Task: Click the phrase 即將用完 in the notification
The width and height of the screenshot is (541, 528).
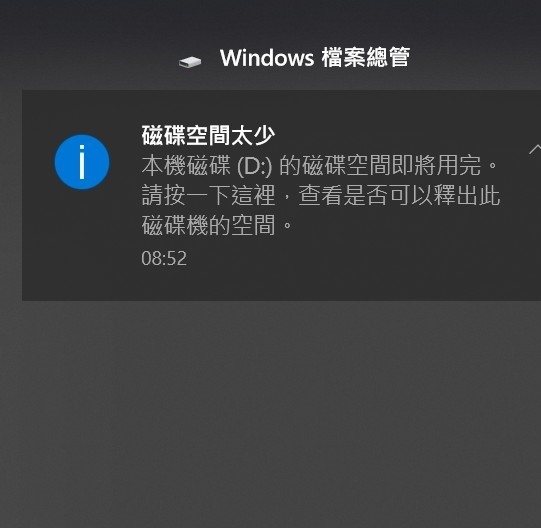Action: click(x=436, y=166)
